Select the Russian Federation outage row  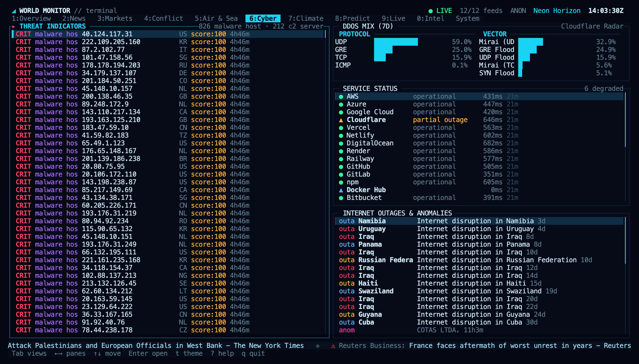point(479,260)
